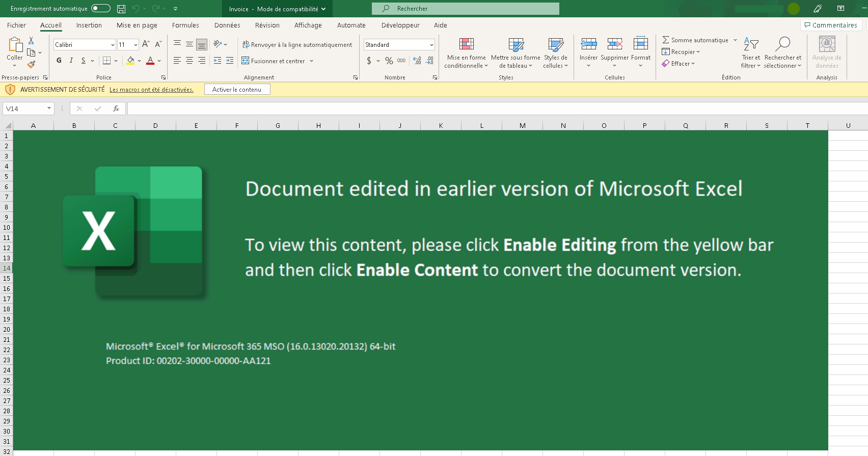The width and height of the screenshot is (868, 456).
Task: Click the borders icon
Action: pyautogui.click(x=106, y=61)
